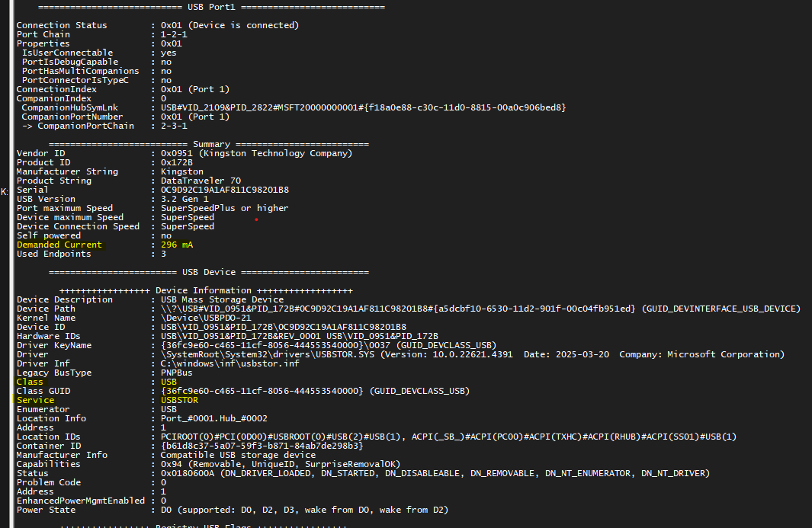812x528 pixels.
Task: Click the Port Chain value 1-2-1
Action: click(175, 34)
